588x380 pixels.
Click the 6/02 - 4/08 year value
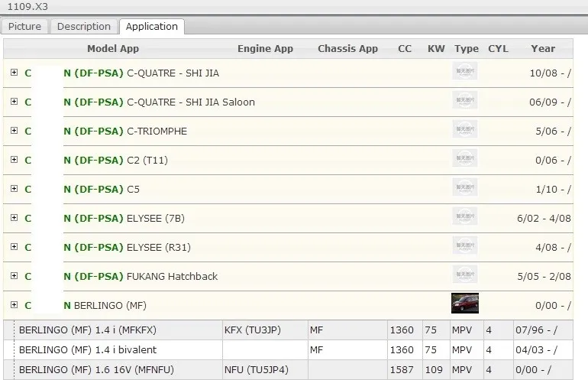point(544,218)
